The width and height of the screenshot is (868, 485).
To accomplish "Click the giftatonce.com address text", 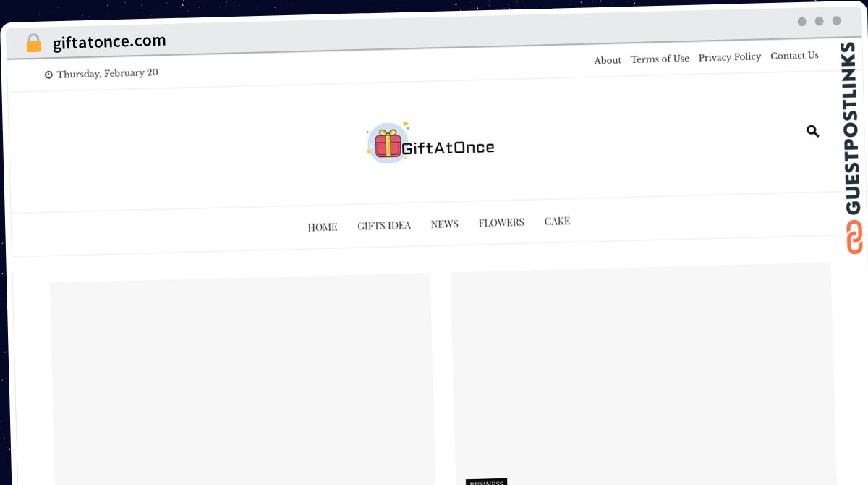I will coord(109,41).
